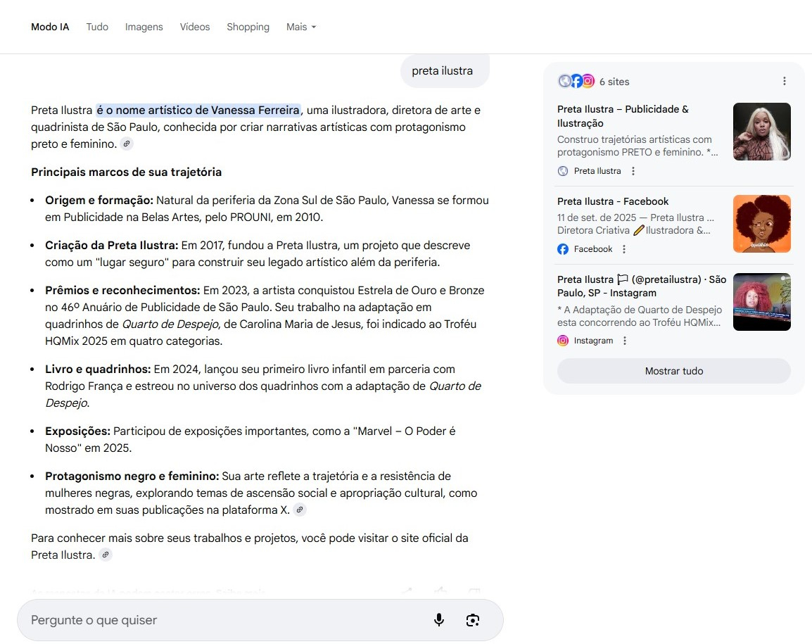Open options menu for Instagram source

[x=625, y=341]
